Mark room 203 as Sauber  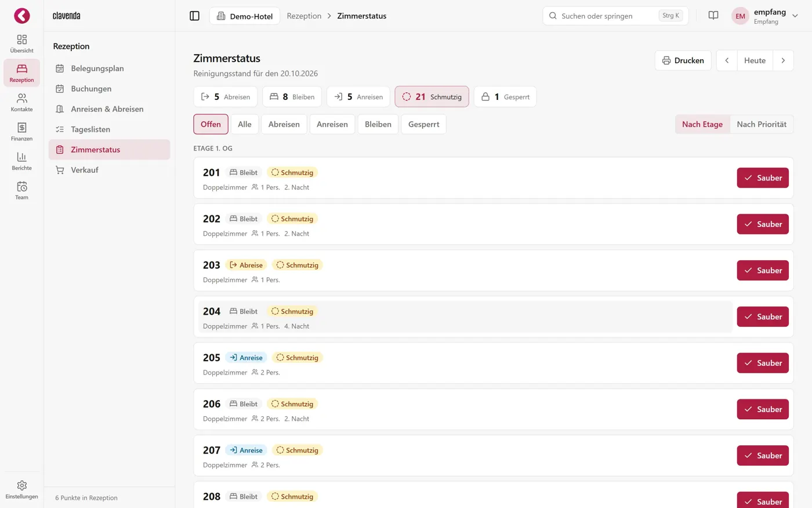click(763, 271)
